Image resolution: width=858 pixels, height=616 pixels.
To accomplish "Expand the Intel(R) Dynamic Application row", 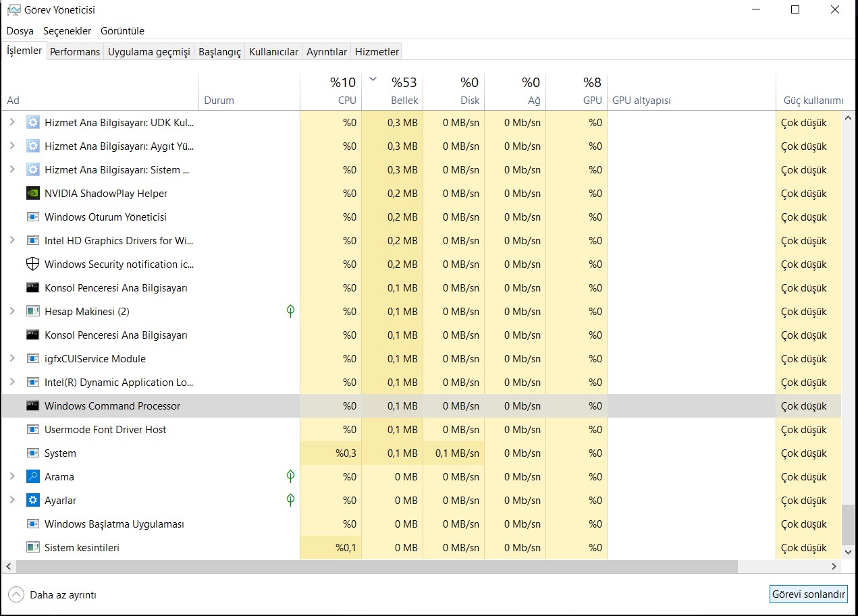I will point(11,382).
